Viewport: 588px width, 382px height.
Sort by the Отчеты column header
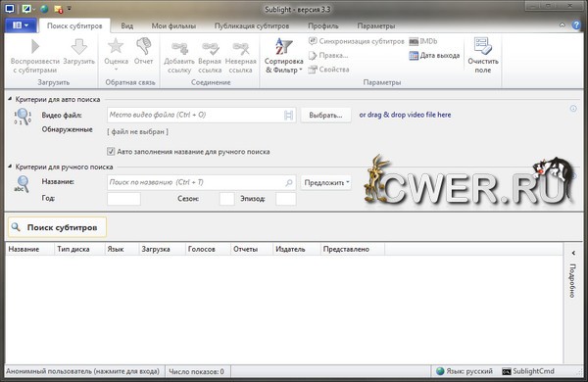(252, 250)
